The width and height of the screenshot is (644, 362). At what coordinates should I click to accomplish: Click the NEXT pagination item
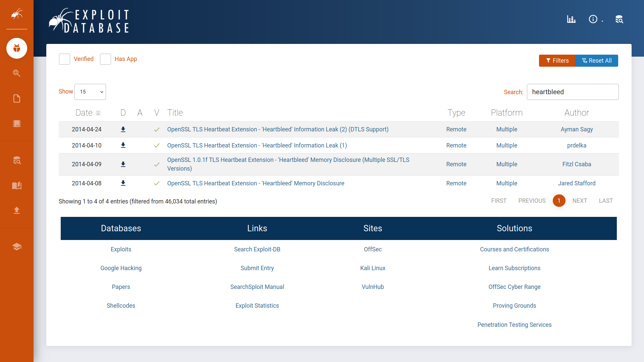click(580, 201)
